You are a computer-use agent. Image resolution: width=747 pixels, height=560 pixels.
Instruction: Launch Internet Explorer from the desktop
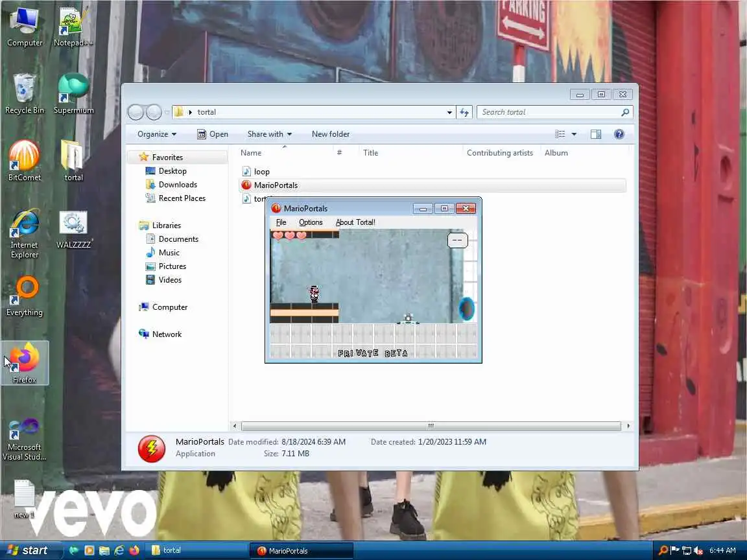click(x=24, y=234)
